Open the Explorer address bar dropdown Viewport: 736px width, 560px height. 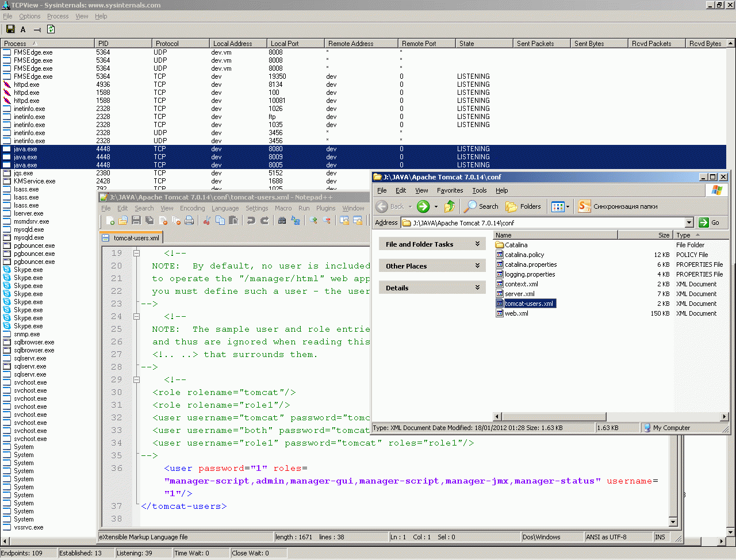(689, 223)
